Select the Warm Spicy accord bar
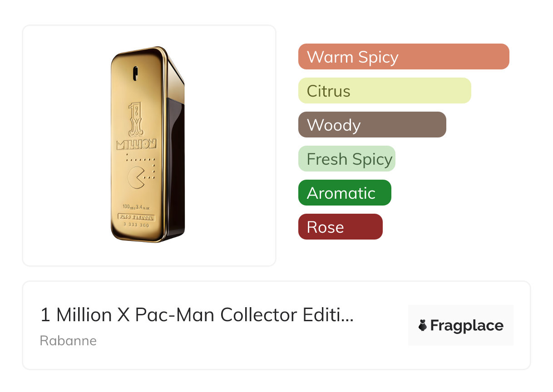 [403, 57]
